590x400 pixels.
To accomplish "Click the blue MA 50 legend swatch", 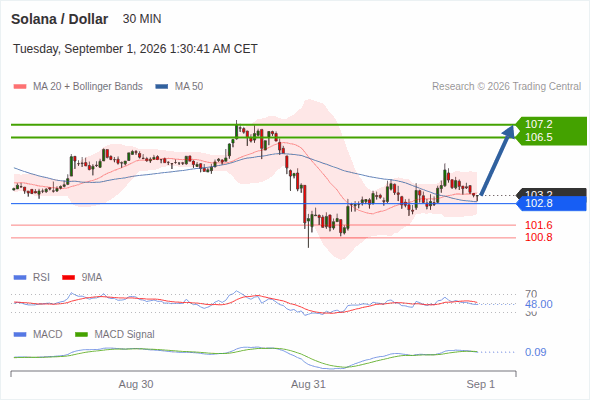I will coord(162,87).
